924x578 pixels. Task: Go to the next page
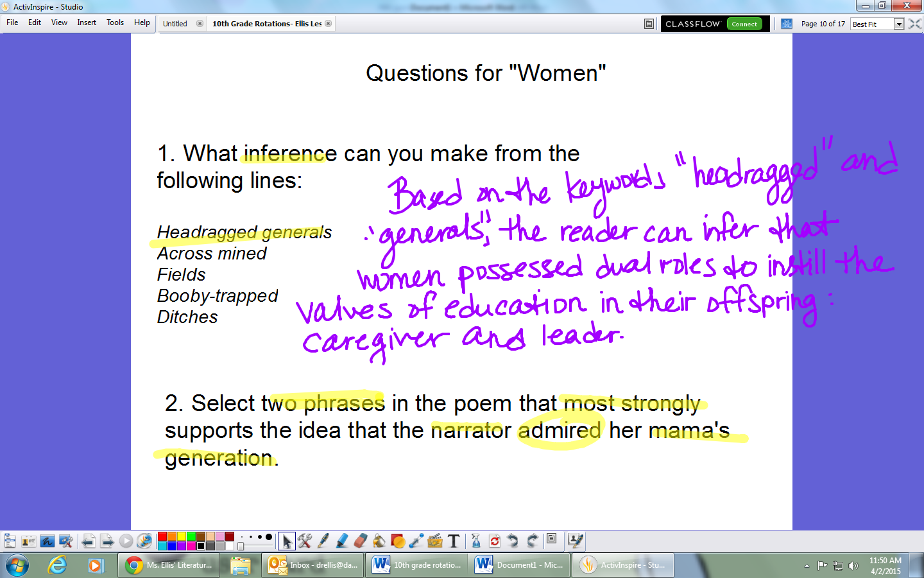pos(108,541)
